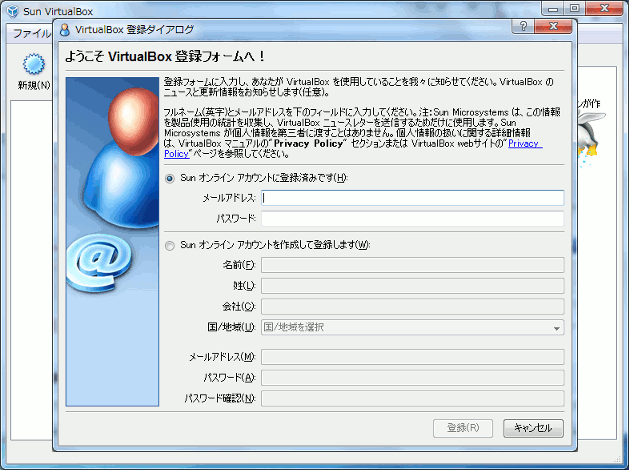Click the first メールアドレス input field
629x470 pixels.
pyautogui.click(x=412, y=198)
